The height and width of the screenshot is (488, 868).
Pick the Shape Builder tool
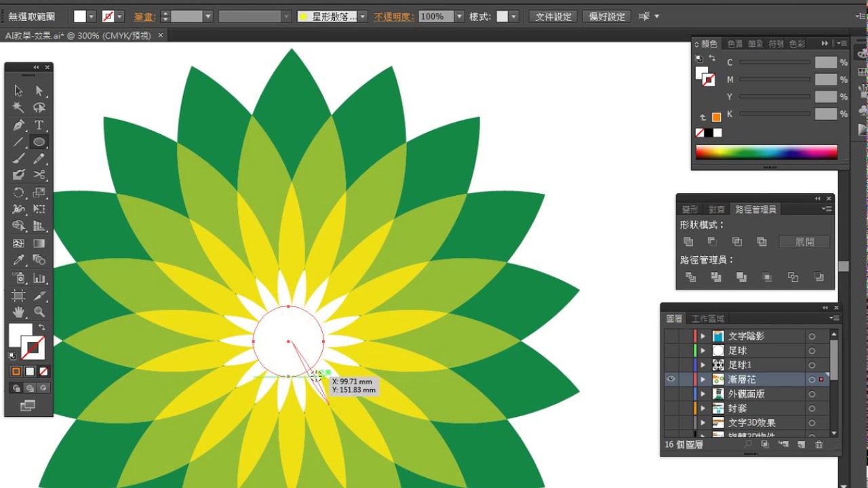[x=18, y=226]
